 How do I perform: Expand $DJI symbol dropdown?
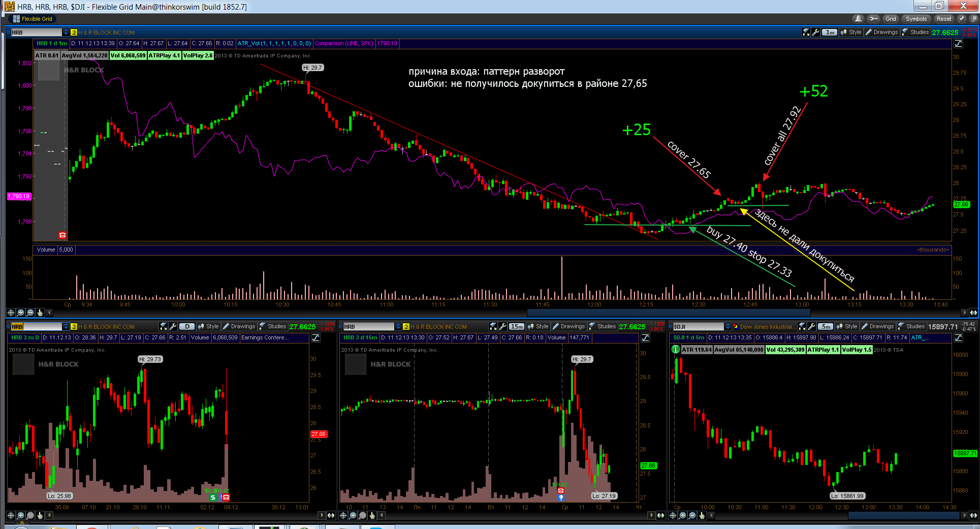[x=728, y=327]
